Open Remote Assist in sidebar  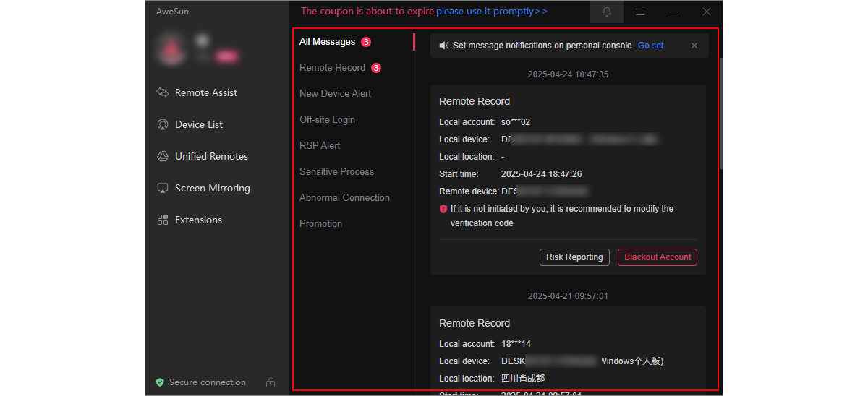point(206,92)
